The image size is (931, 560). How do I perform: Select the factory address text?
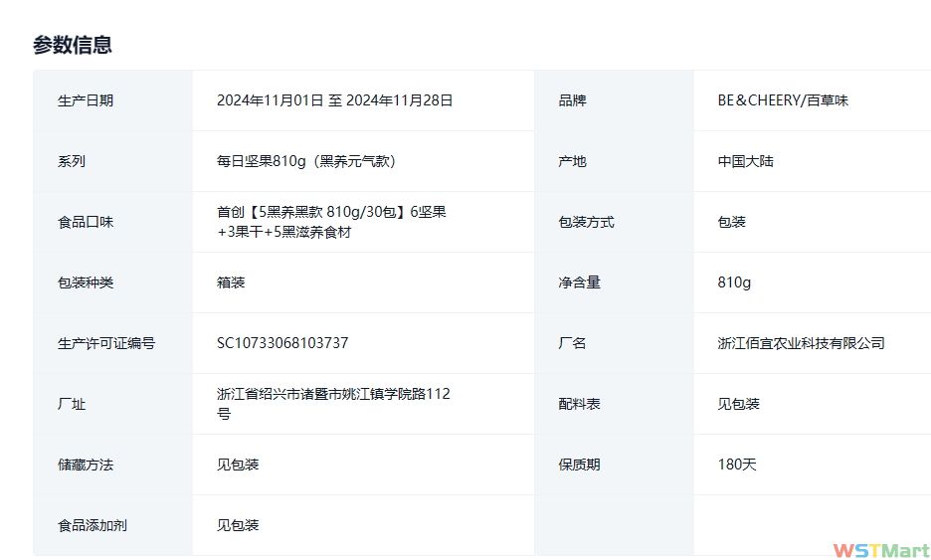[x=333, y=403]
